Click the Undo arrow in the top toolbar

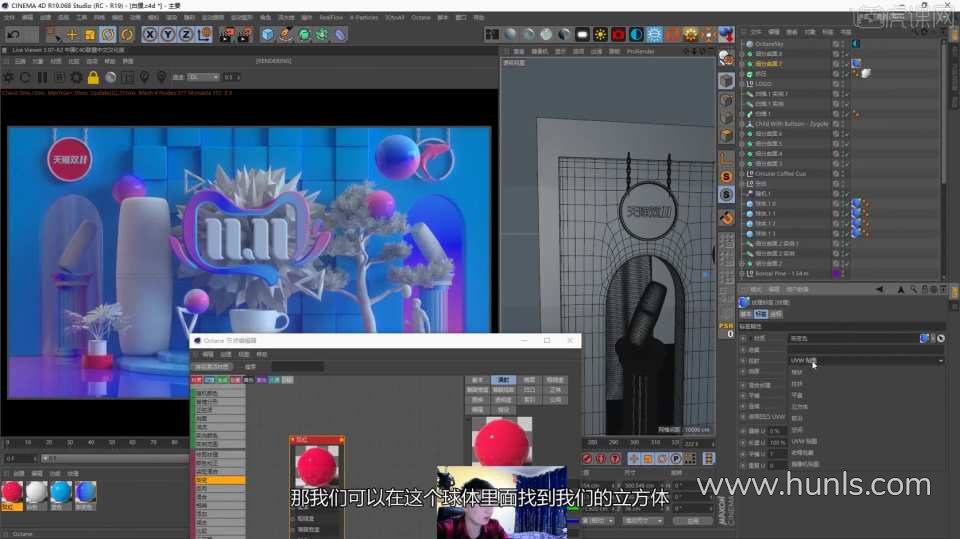[14, 35]
